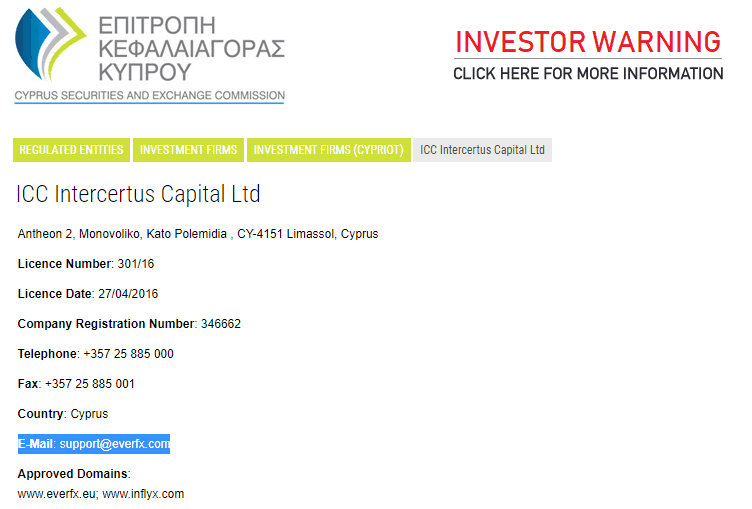752x509 pixels.
Task: Click the red Investor Warning heading
Action: (588, 42)
